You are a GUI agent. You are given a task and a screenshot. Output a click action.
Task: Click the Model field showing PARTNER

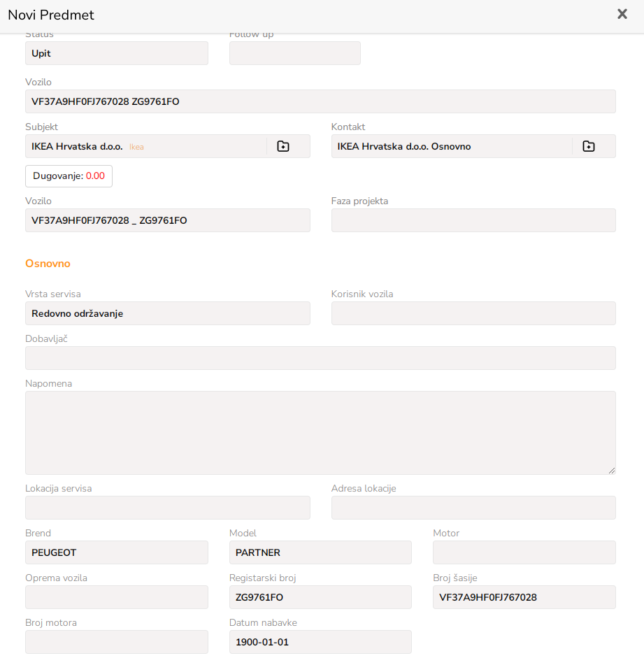(x=320, y=552)
